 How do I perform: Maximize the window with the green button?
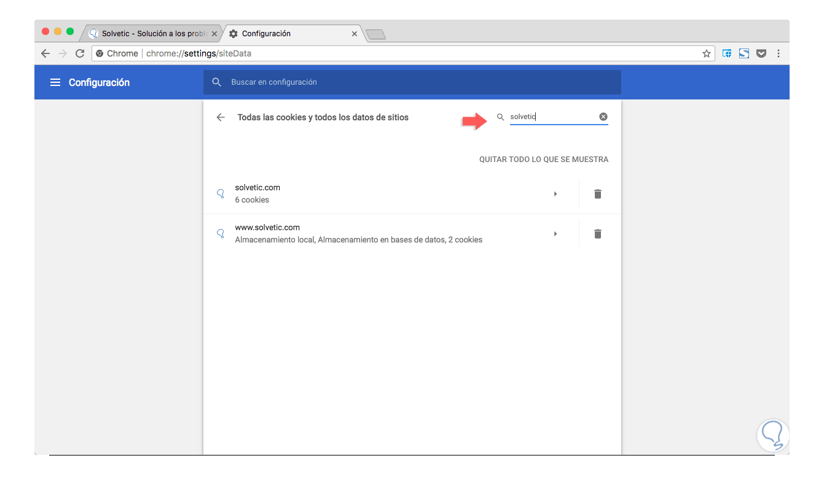tap(70, 31)
